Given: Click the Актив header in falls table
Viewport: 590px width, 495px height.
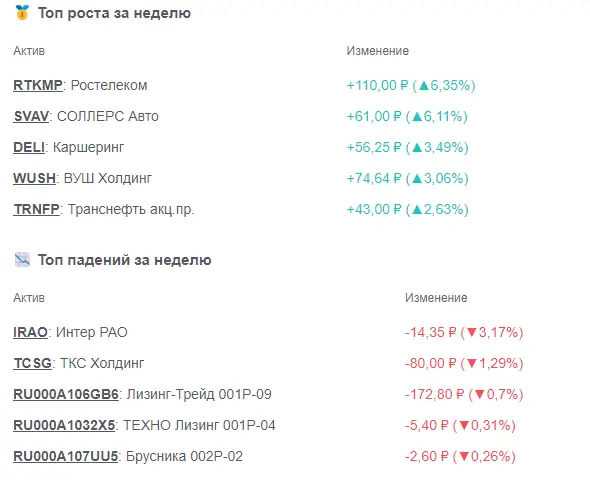Looking at the screenshot, I should (x=29, y=298).
